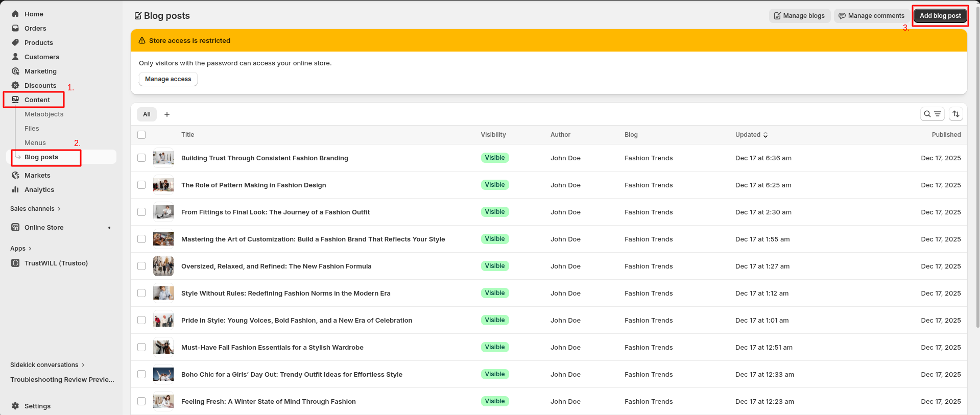This screenshot has width=980, height=415.
Task: Click the Published column header
Action: pyautogui.click(x=946, y=135)
